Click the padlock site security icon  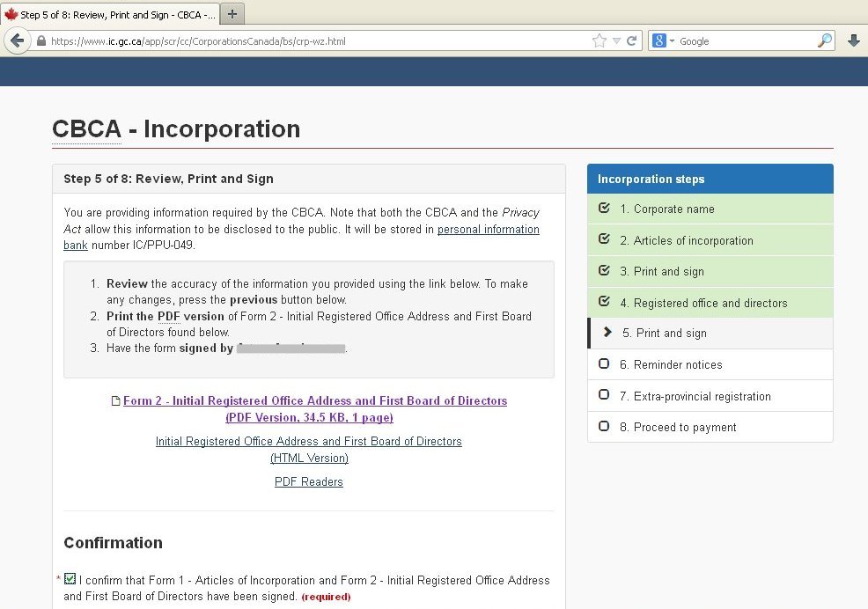tap(42, 40)
